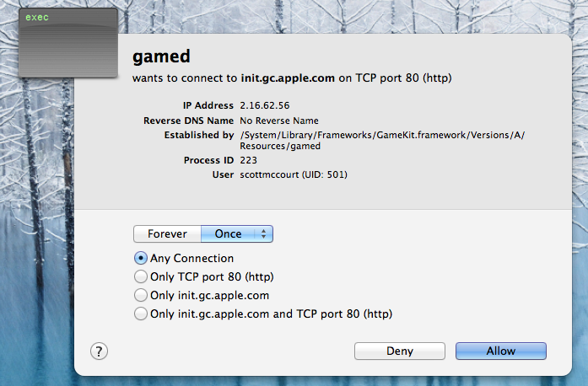Click the user scottmccourt (UID: 501)

(x=294, y=174)
